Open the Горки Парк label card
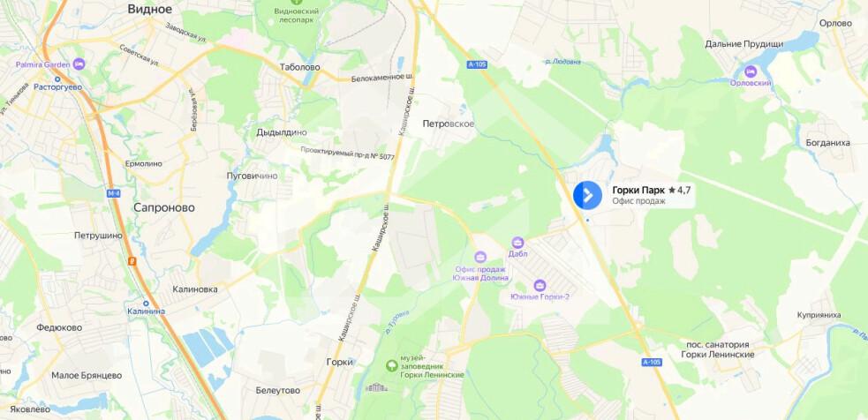The width and height of the screenshot is (868, 420). [x=651, y=195]
